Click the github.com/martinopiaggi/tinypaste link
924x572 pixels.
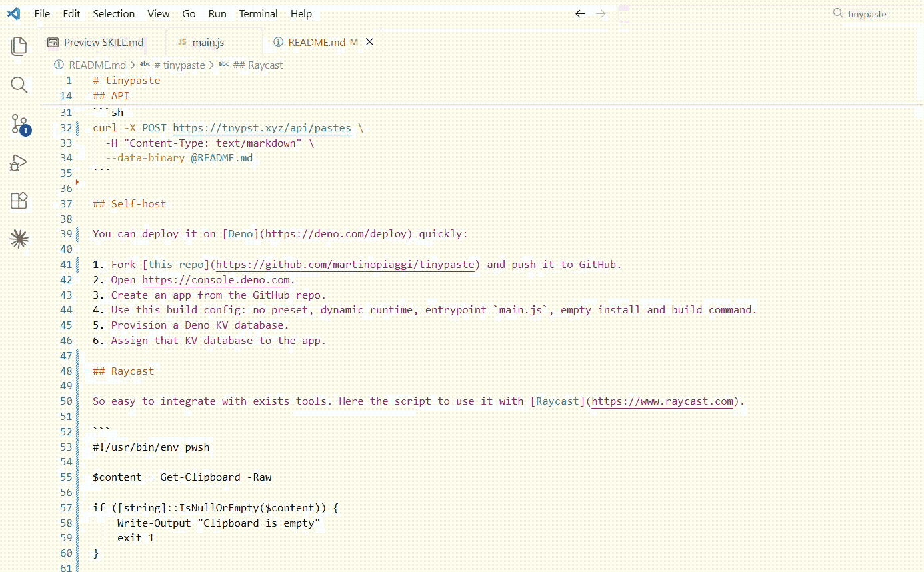pyautogui.click(x=345, y=265)
